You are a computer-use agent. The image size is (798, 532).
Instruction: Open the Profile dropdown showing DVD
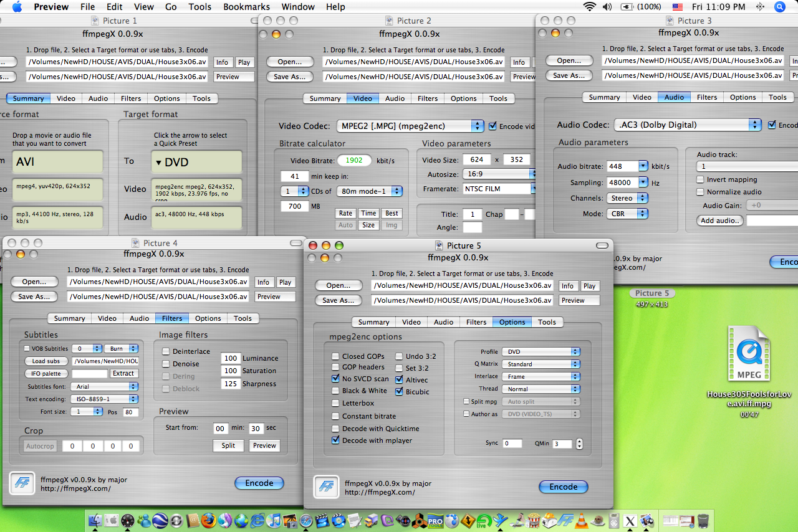(x=542, y=351)
